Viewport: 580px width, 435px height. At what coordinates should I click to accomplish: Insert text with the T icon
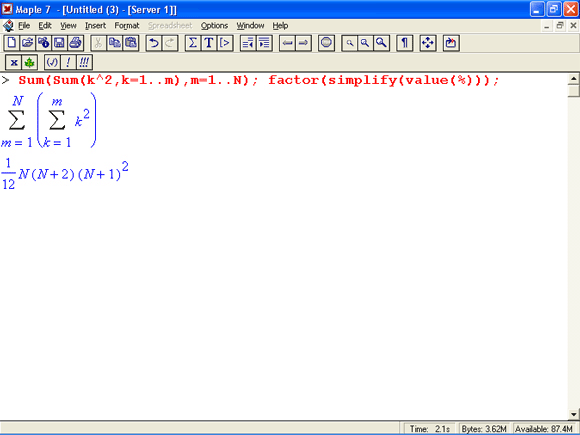point(209,43)
